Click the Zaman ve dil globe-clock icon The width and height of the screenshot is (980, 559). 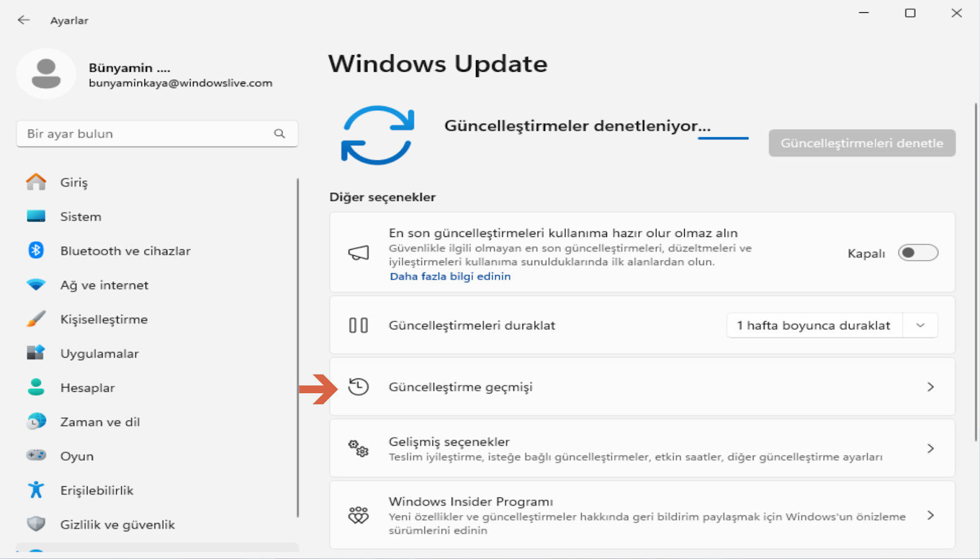(36, 421)
